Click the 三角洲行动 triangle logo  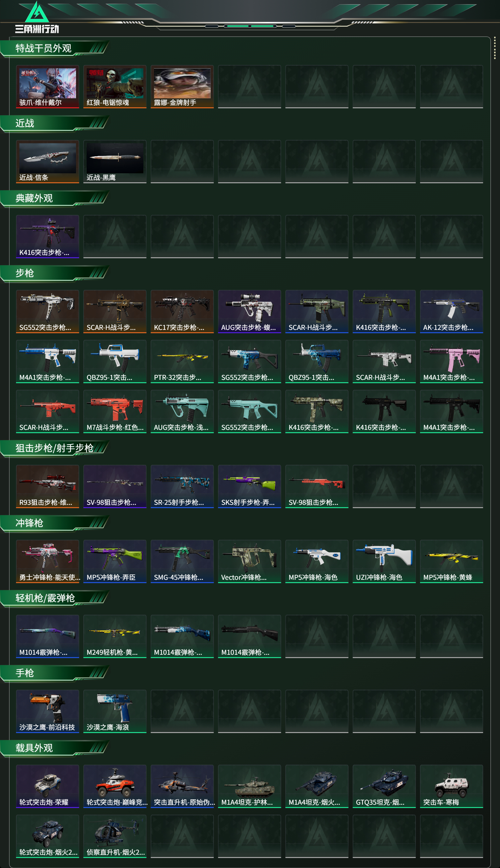click(x=37, y=12)
